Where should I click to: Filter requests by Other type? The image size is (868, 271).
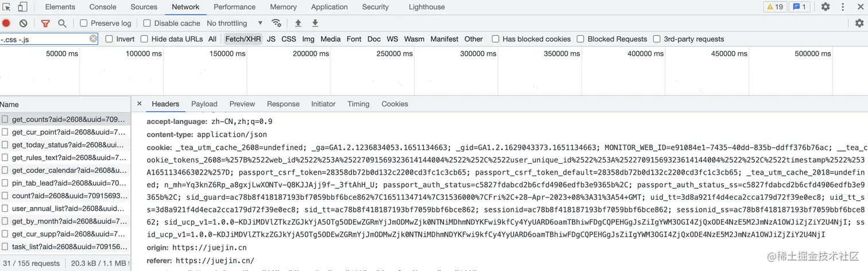pos(474,39)
